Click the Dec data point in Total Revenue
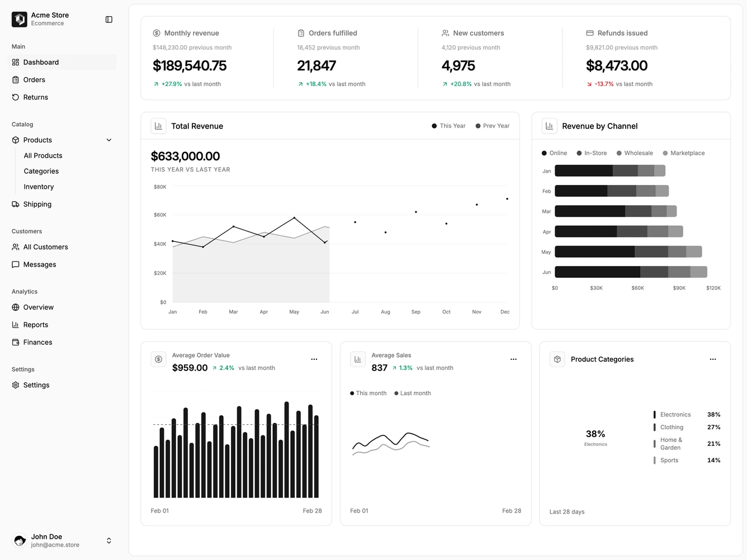Viewport: 747px width, 560px height. [x=507, y=199]
